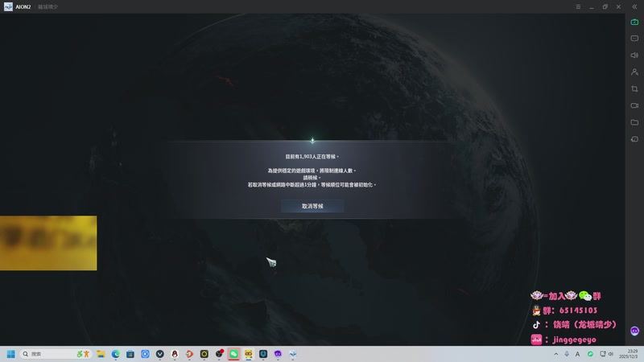644x362 pixels.
Task: Click the AION2 logo in title bar
Action: pyautogui.click(x=8, y=7)
